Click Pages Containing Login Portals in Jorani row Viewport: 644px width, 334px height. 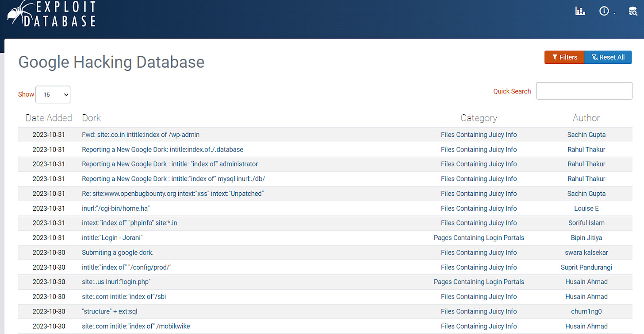479,237
